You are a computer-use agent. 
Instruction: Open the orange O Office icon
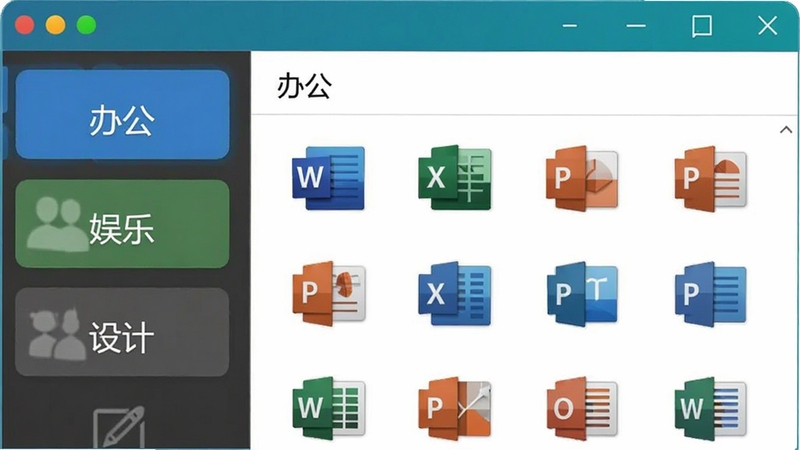point(582,408)
